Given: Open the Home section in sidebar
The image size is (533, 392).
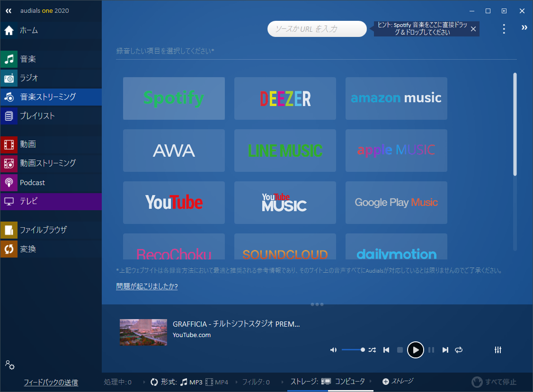Looking at the screenshot, I should [51, 30].
